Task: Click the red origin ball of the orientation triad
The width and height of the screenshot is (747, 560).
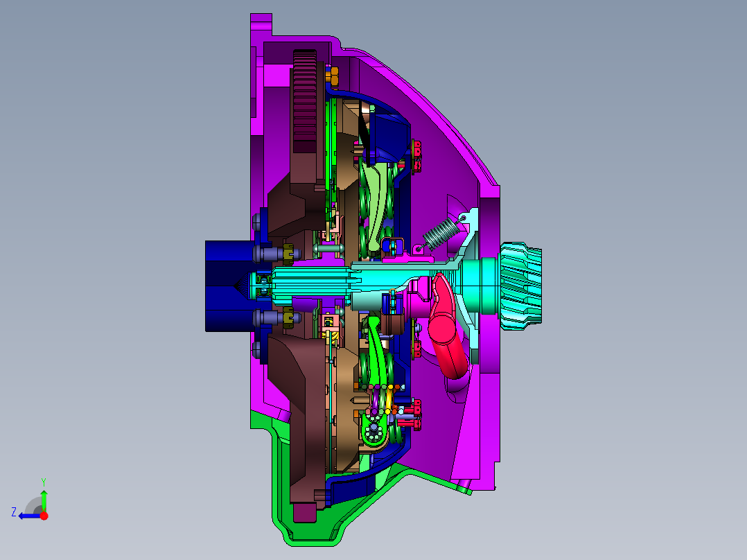Action: [44, 516]
